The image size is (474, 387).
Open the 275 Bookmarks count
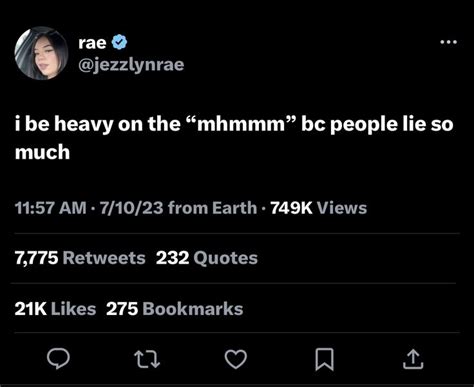tap(175, 309)
